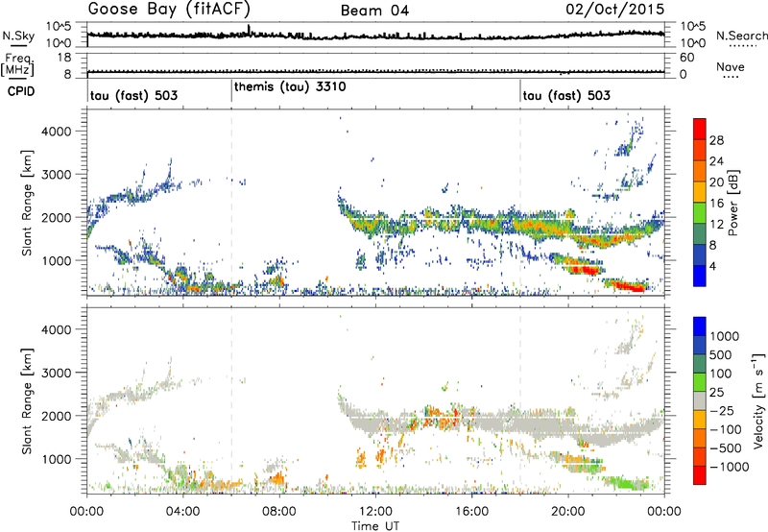
Task: Click the red power echo near 22:40 at 400 km
Action: [x=631, y=285]
